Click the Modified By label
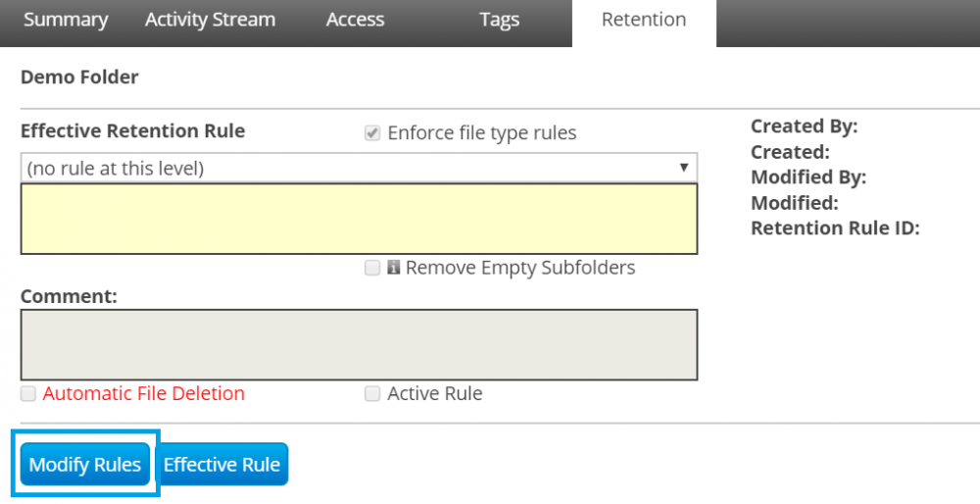Viewport: 980px width, 504px height. [x=808, y=177]
